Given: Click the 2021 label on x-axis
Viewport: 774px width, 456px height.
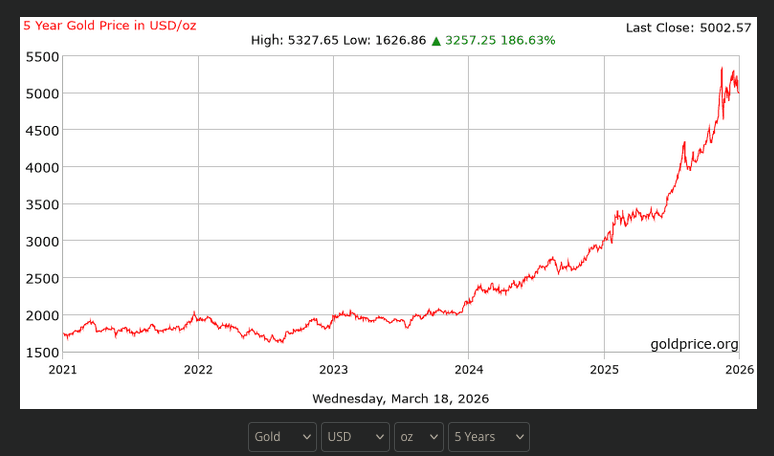Looking at the screenshot, I should coord(63,369).
